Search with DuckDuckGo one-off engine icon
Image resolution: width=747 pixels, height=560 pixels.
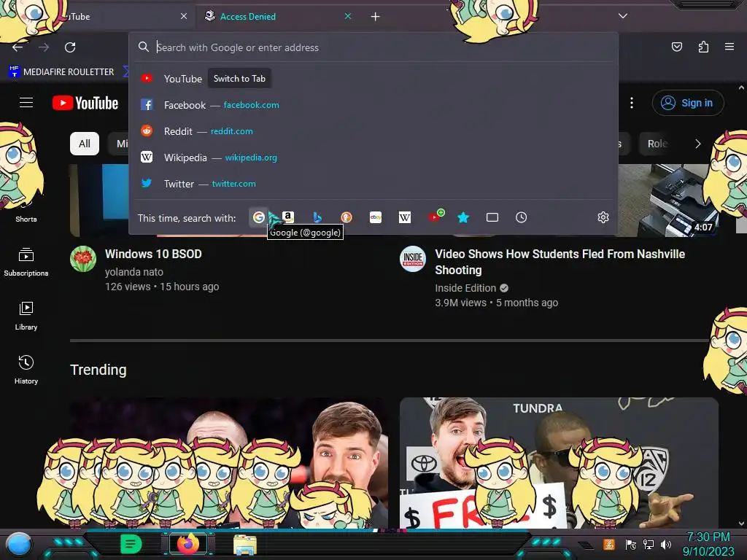coord(347,217)
